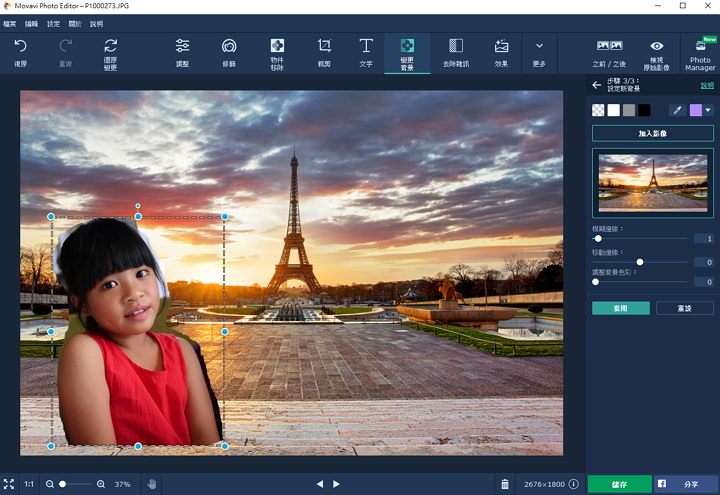Viewport: 720px width, 495px height.
Task: Open the Adjust (調整) sliders tool
Action: (x=182, y=46)
